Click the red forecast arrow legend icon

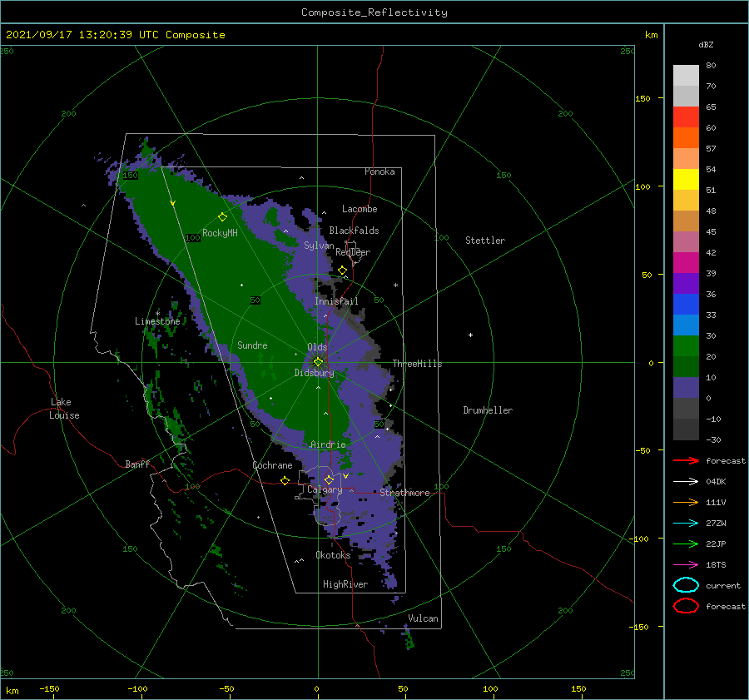(686, 460)
